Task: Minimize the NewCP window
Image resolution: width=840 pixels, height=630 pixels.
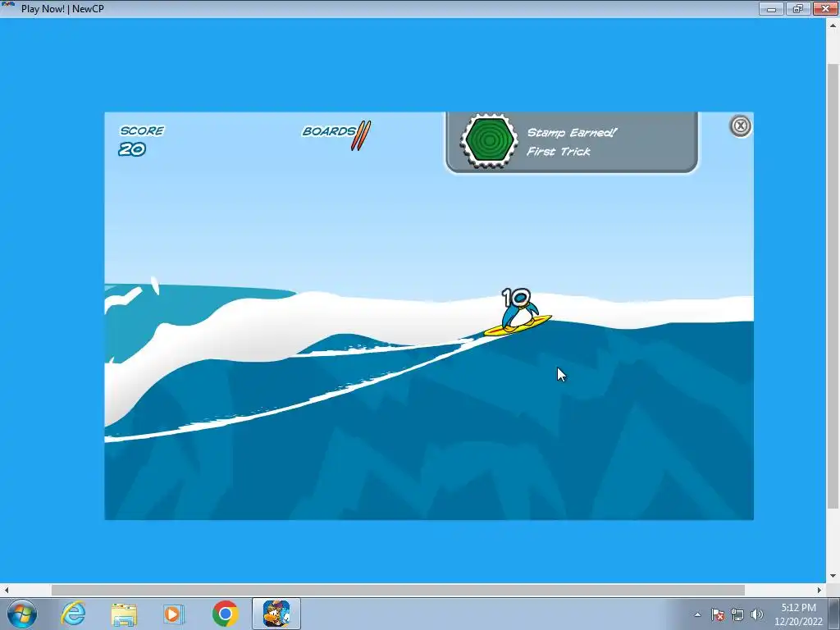Action: click(x=771, y=8)
